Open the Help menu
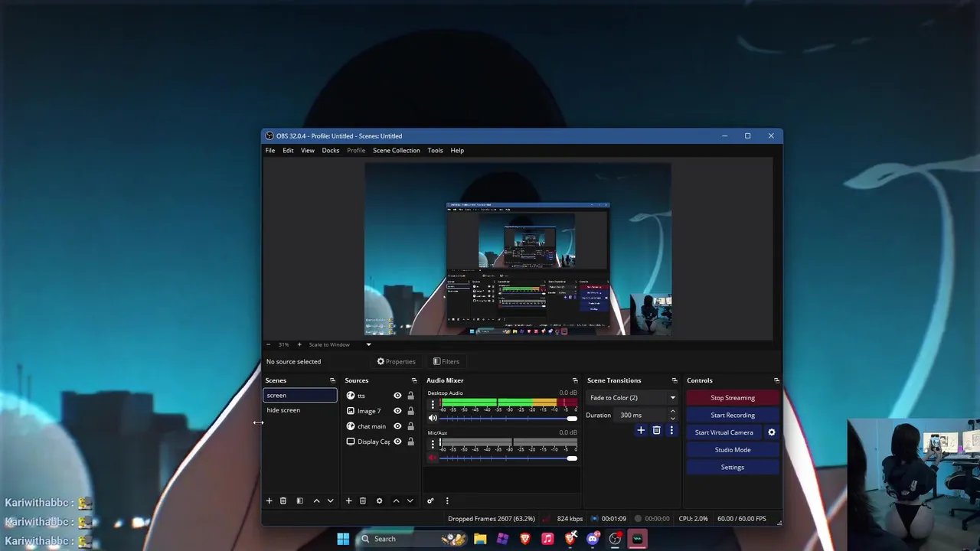980x551 pixels. [457, 150]
